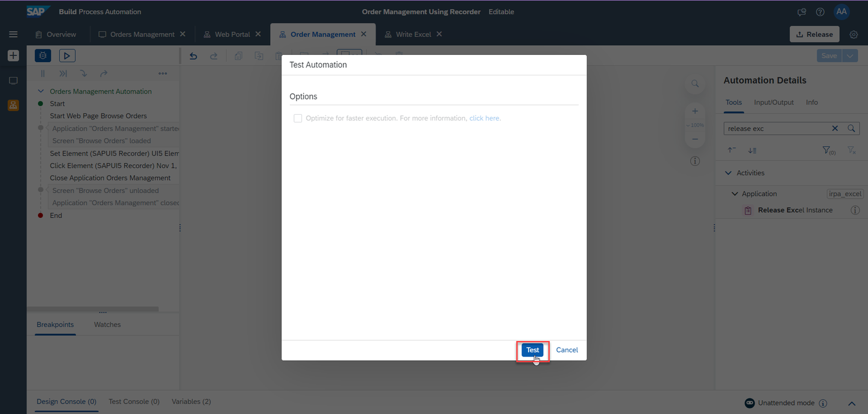868x414 pixels.
Task: Click the Unattended mode info icon
Action: click(x=823, y=403)
